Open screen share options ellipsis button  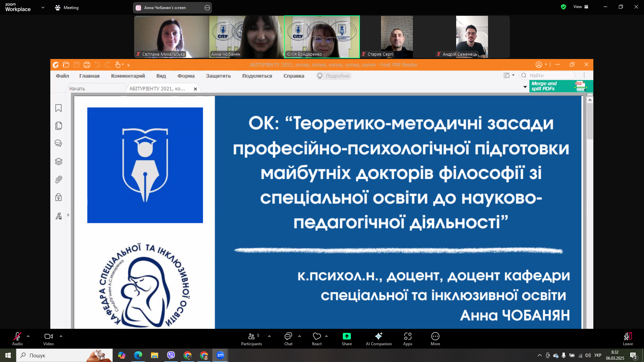pyautogui.click(x=207, y=8)
